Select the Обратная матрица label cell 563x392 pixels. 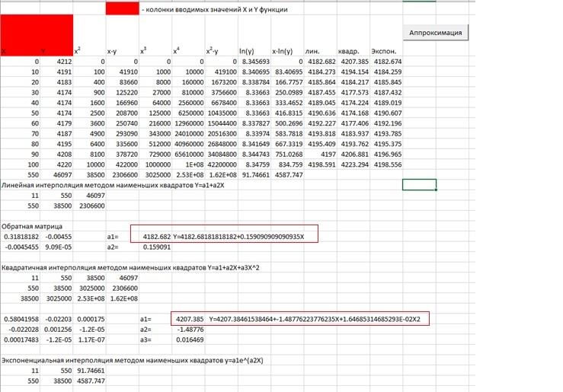tap(32, 226)
